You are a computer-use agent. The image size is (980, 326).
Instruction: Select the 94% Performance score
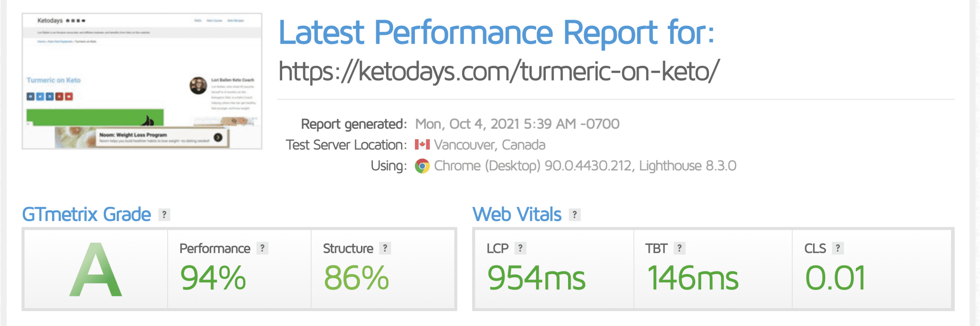tap(213, 278)
